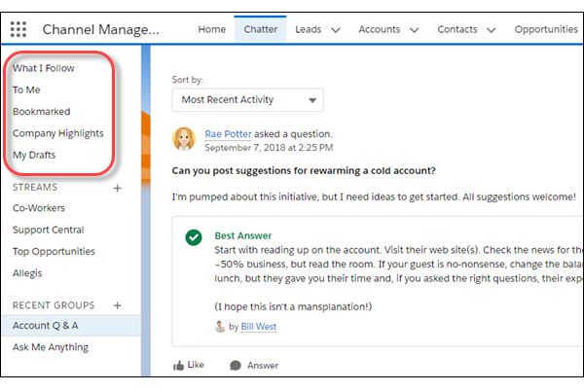This screenshot has width=584, height=392.
Task: Select the Support Central stream
Action: tap(48, 230)
